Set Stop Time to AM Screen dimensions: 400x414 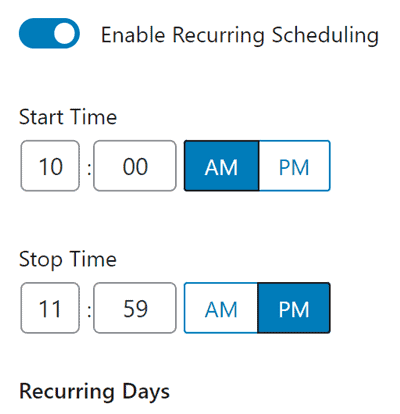[221, 308]
